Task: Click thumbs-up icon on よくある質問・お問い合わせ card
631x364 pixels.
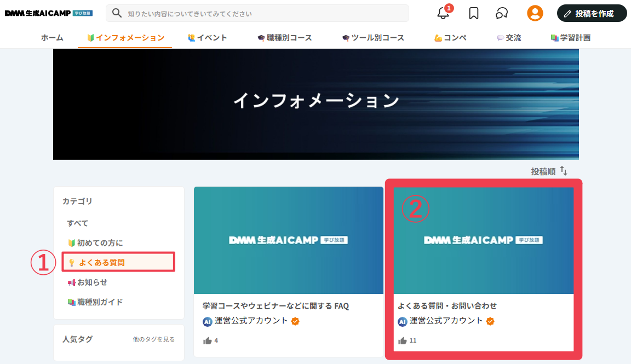Action: (403, 340)
